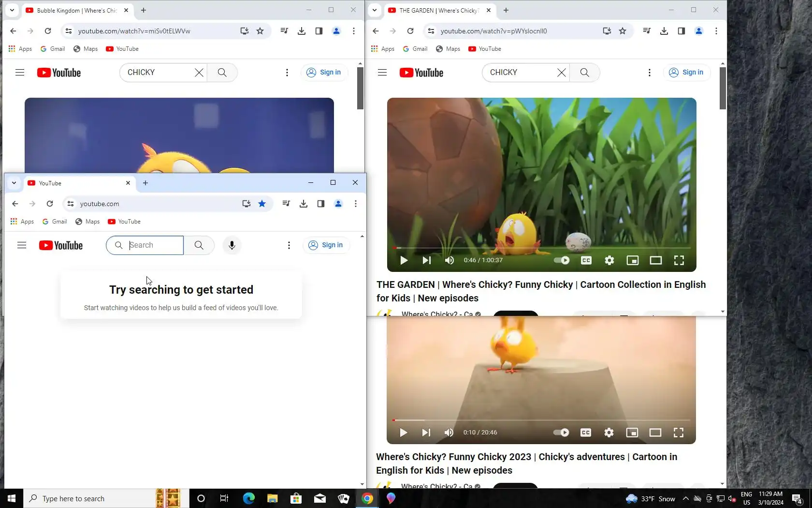
Task: Bookmark the Bubble Kingdom page with the star
Action: 260,31
